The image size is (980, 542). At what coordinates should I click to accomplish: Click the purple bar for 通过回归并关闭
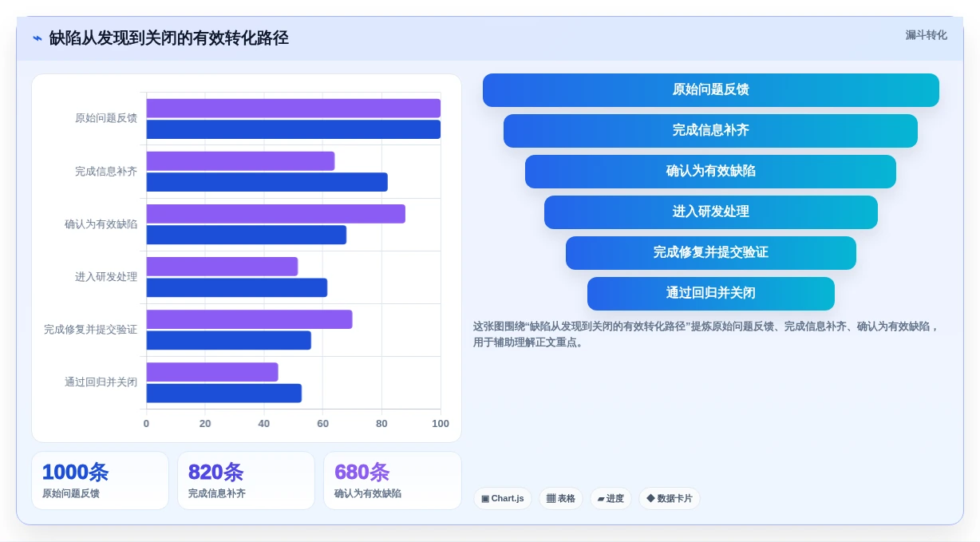212,372
